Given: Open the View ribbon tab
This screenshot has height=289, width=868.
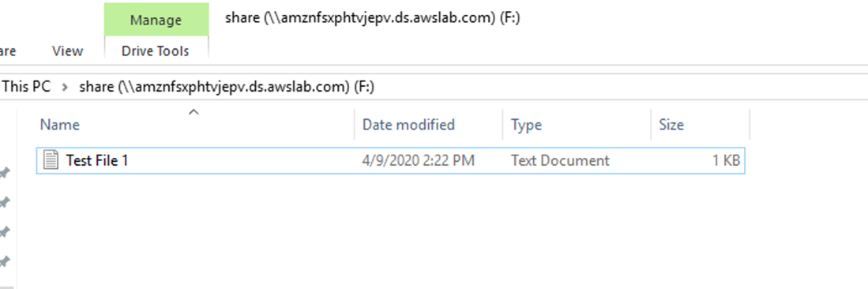Looking at the screenshot, I should 68,51.
